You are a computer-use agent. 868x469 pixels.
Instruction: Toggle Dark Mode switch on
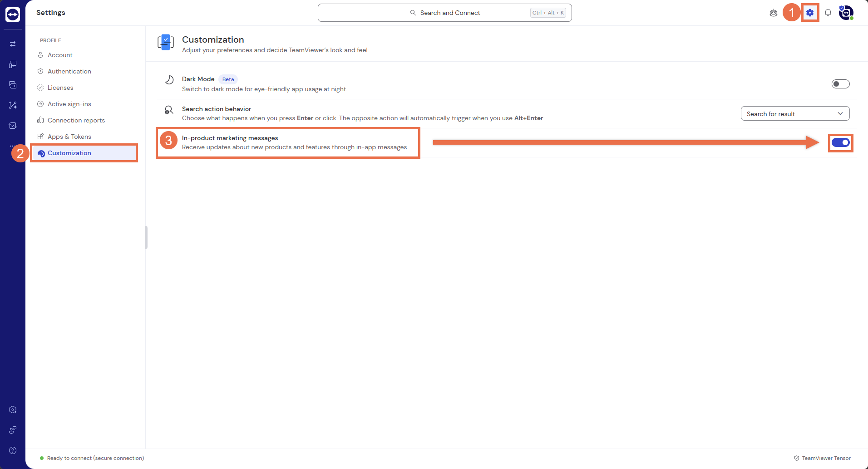tap(840, 84)
